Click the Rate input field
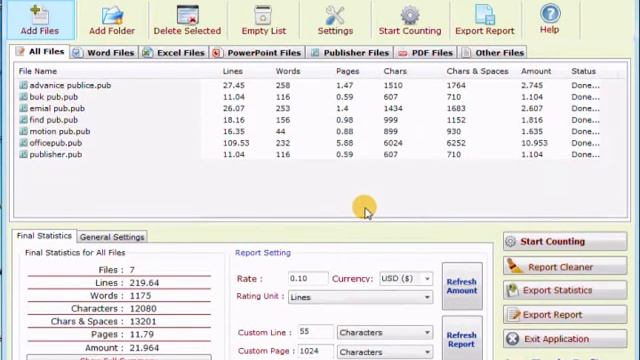Viewport: 640px width, 360px height. (x=308, y=278)
